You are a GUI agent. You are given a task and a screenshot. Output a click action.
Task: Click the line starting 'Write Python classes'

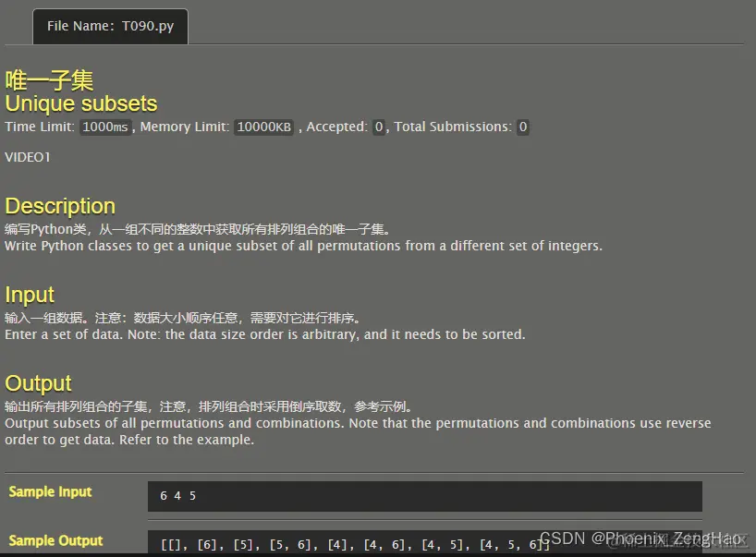(x=303, y=247)
